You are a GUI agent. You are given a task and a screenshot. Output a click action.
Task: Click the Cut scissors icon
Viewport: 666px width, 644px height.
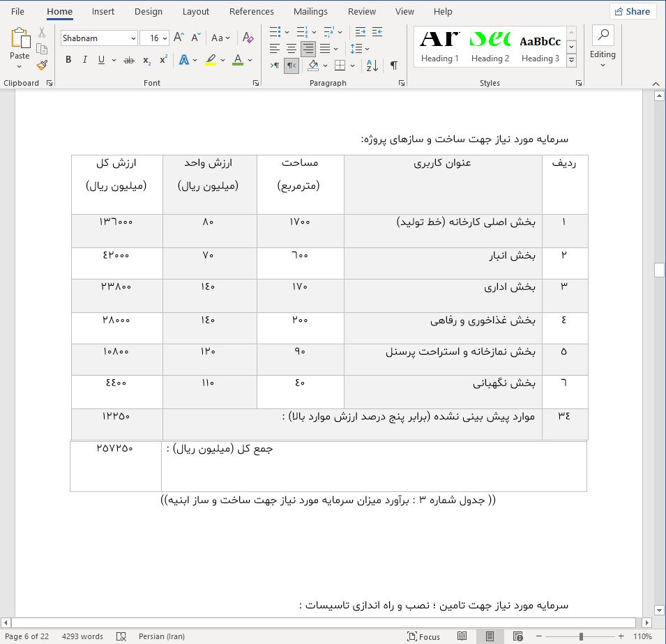coord(42,32)
